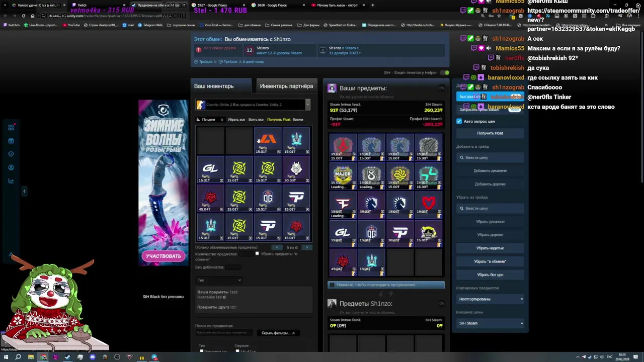The width and height of the screenshot is (644, 362).
Task: Switch to Колесо удачи browser tab
Action: [38, 5]
